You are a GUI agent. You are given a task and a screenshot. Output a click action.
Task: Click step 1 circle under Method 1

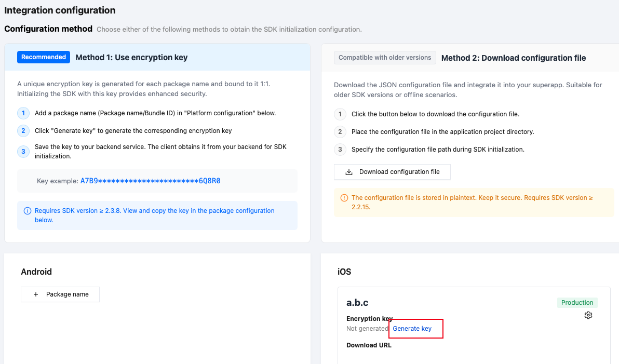coord(23,113)
